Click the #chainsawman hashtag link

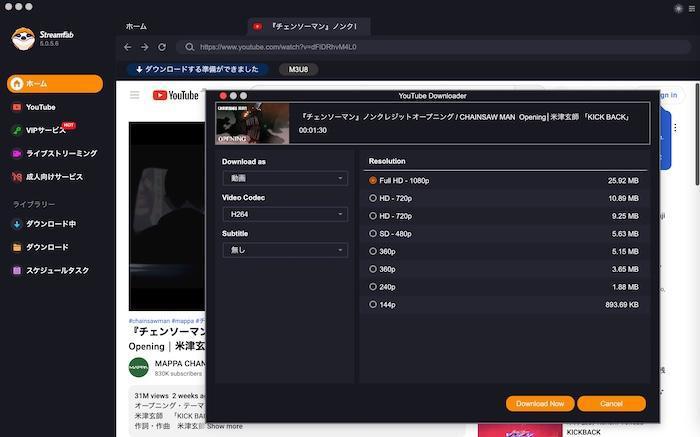click(x=149, y=320)
